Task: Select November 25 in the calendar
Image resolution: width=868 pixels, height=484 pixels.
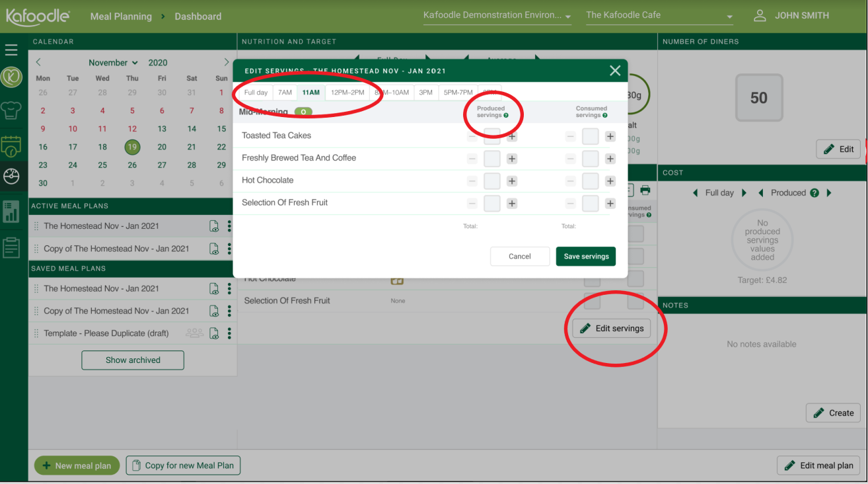Action: pos(102,165)
